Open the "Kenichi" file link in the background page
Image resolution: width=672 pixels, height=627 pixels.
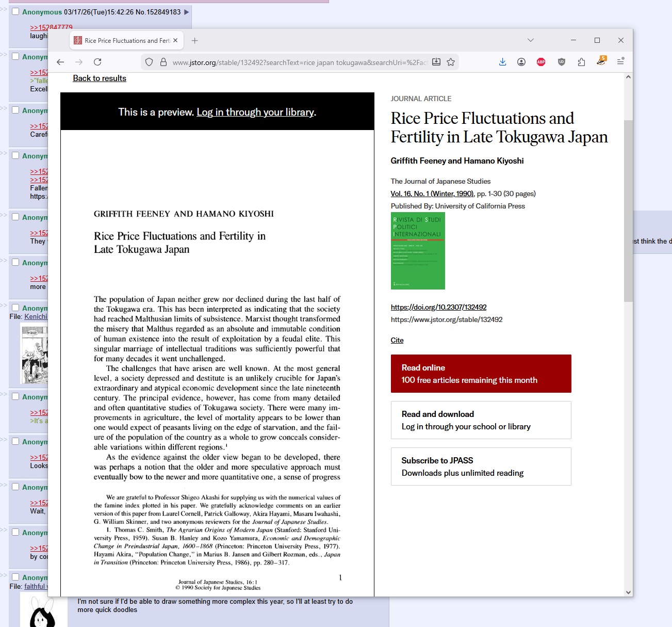pyautogui.click(x=36, y=316)
